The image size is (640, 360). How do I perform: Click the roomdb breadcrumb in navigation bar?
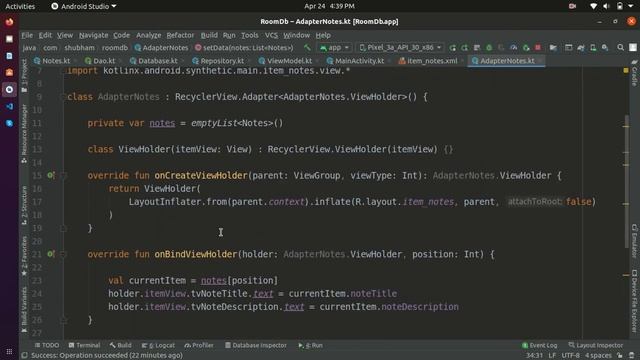pyautogui.click(x=115, y=48)
